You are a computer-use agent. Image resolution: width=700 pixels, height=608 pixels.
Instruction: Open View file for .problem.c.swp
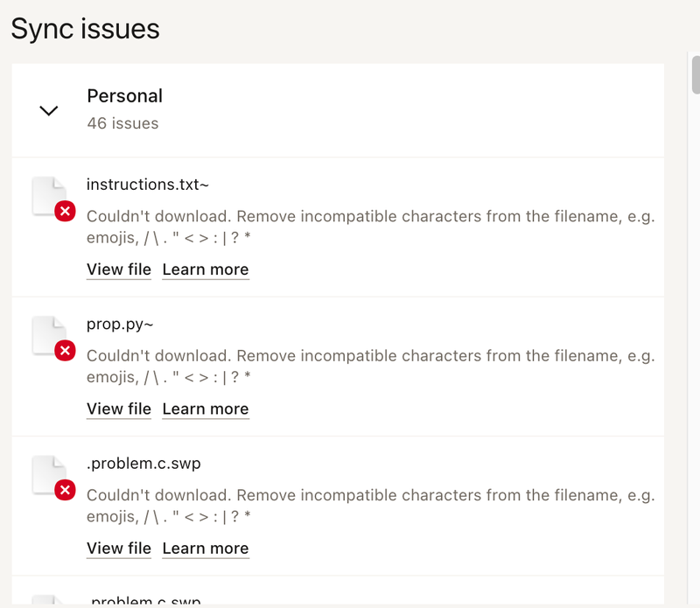tap(119, 549)
